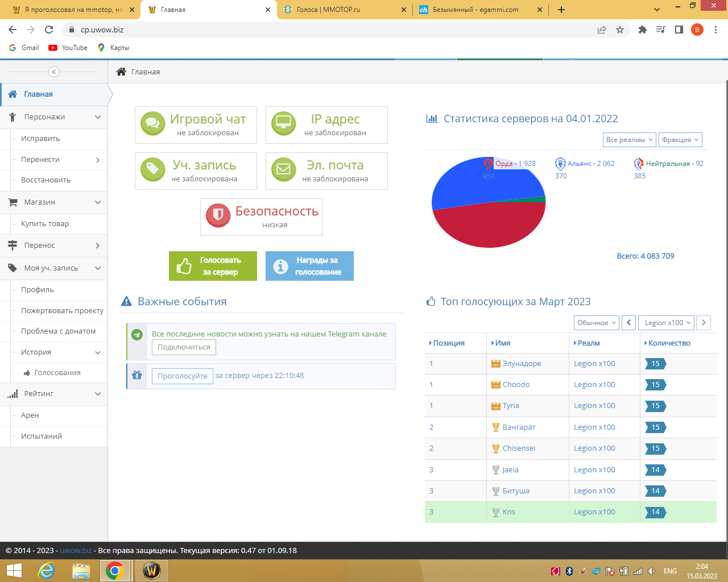728x582 pixels.
Task: Open Купить товар in the sidebar
Action: [45, 224]
